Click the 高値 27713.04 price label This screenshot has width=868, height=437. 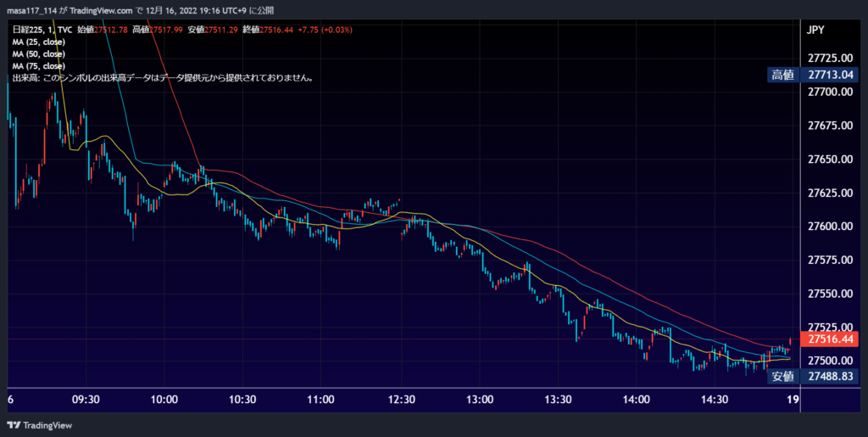click(x=813, y=75)
